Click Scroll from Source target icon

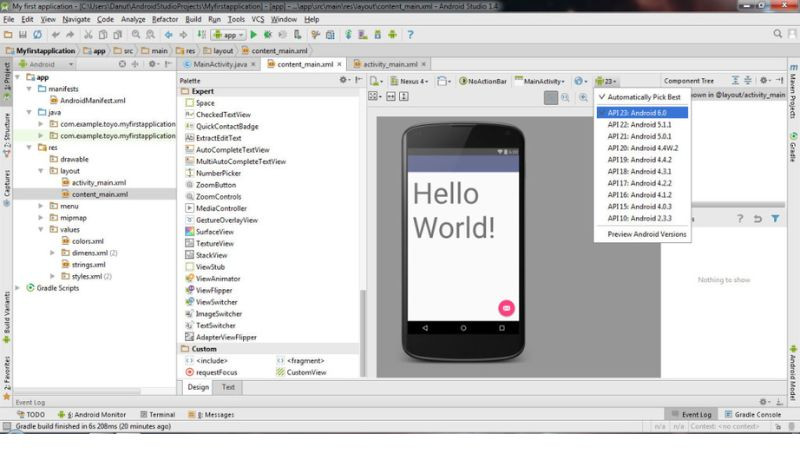pos(122,64)
